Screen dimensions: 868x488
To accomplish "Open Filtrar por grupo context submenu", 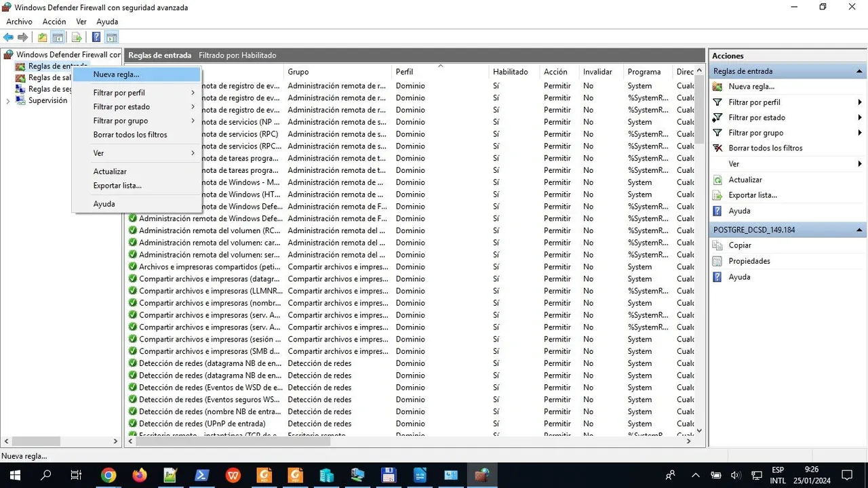I will pyautogui.click(x=136, y=121).
